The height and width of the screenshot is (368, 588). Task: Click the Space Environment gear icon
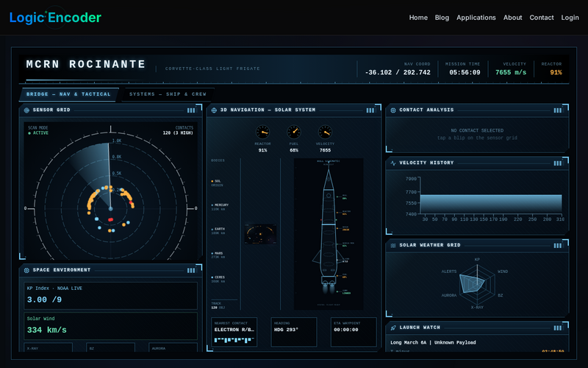click(x=26, y=270)
